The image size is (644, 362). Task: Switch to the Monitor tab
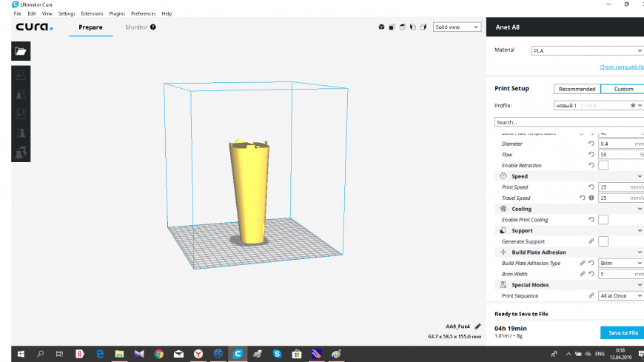[136, 27]
